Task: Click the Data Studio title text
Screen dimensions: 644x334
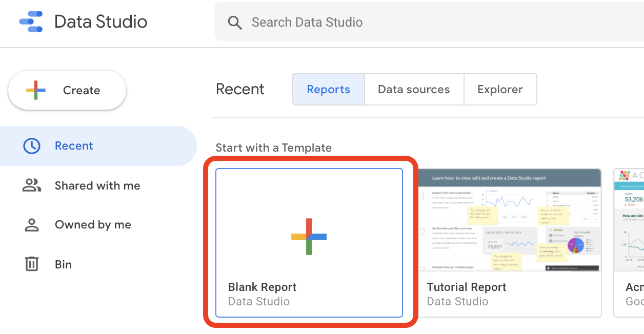Action: click(x=101, y=22)
